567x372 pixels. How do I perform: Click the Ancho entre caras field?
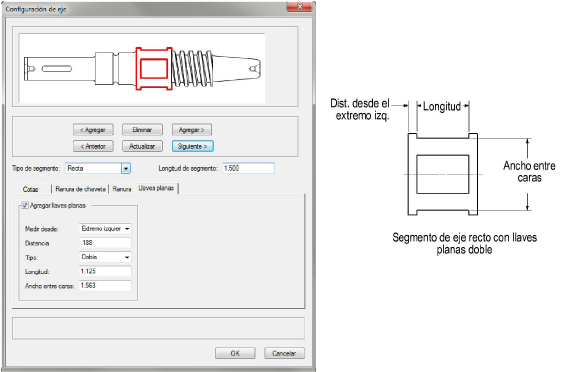click(x=105, y=286)
